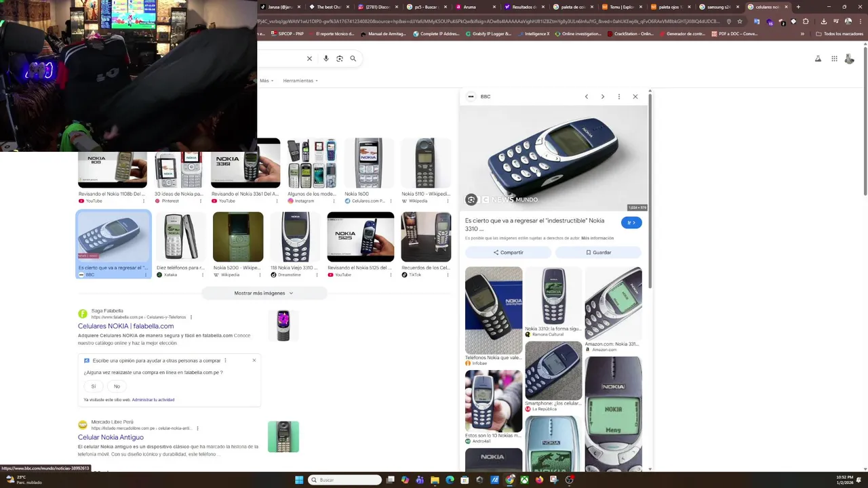Screen dimensions: 868x488
Task: Show more hidden bookmarks chevron
Action: 802,34
